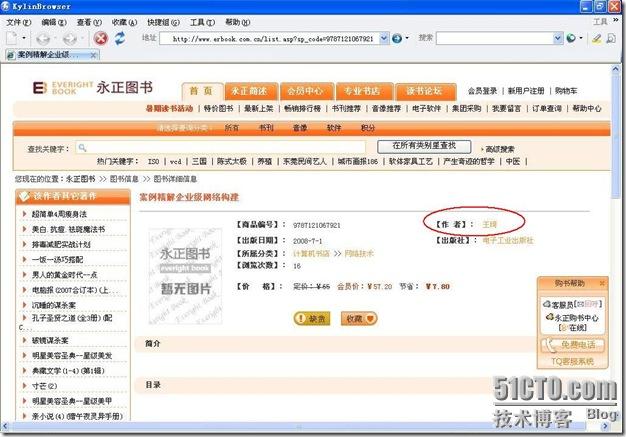
Task: Click the browser toolbar search input field
Action: pos(495,39)
